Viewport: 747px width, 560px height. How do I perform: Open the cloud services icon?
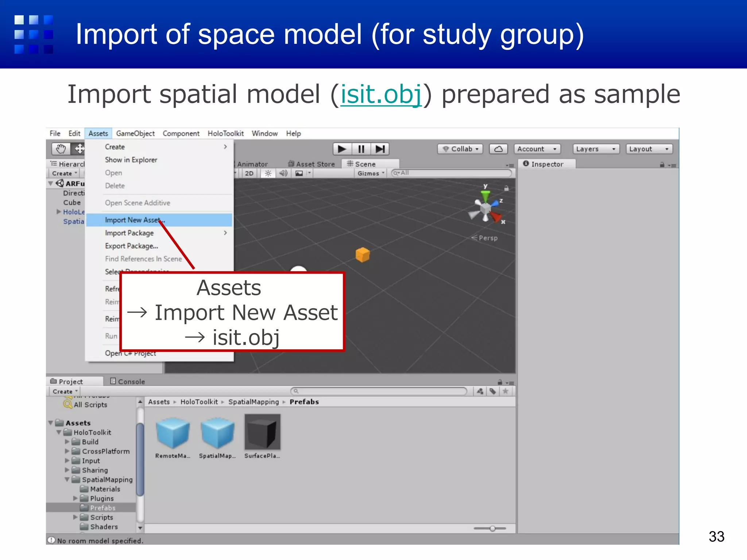click(498, 149)
